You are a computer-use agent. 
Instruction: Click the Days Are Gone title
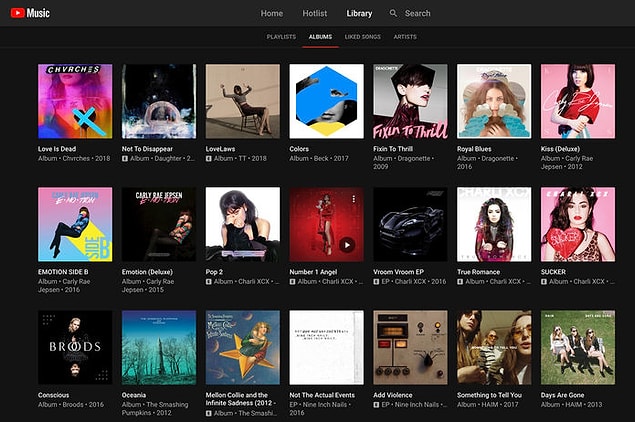tap(563, 395)
